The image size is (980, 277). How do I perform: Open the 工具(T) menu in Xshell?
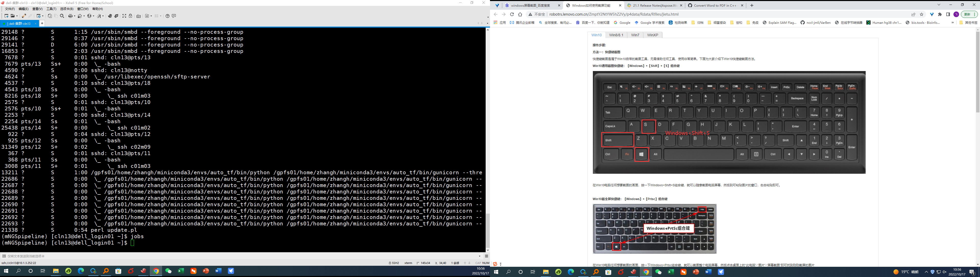click(x=51, y=9)
